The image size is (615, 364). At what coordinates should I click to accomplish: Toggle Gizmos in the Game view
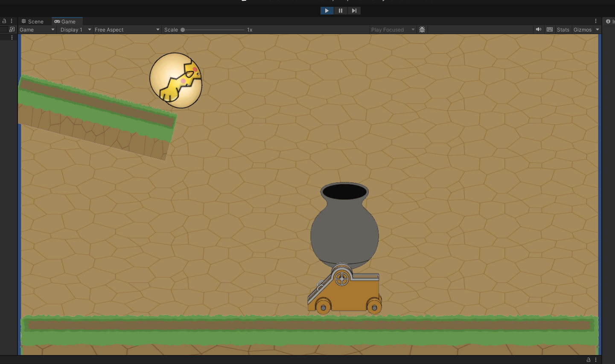pyautogui.click(x=583, y=29)
